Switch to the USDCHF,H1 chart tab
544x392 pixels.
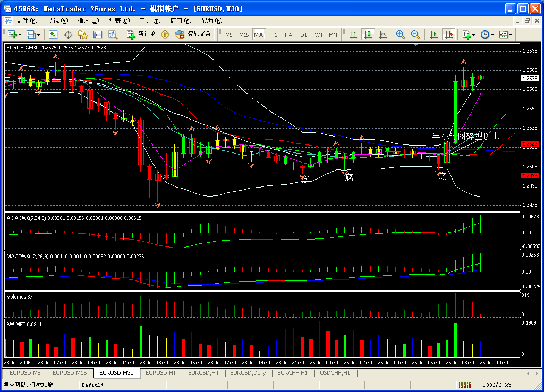click(335, 373)
